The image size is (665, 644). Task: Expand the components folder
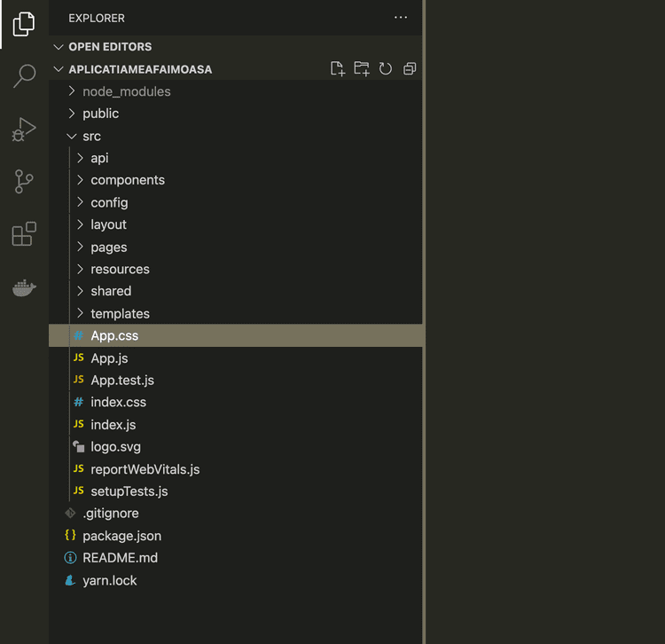coord(127,180)
